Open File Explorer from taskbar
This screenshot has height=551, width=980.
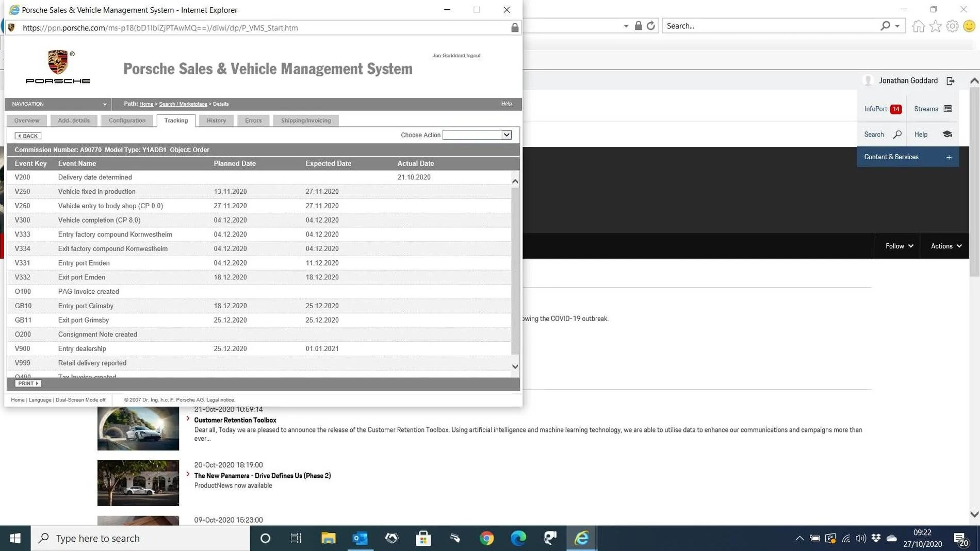pos(328,538)
